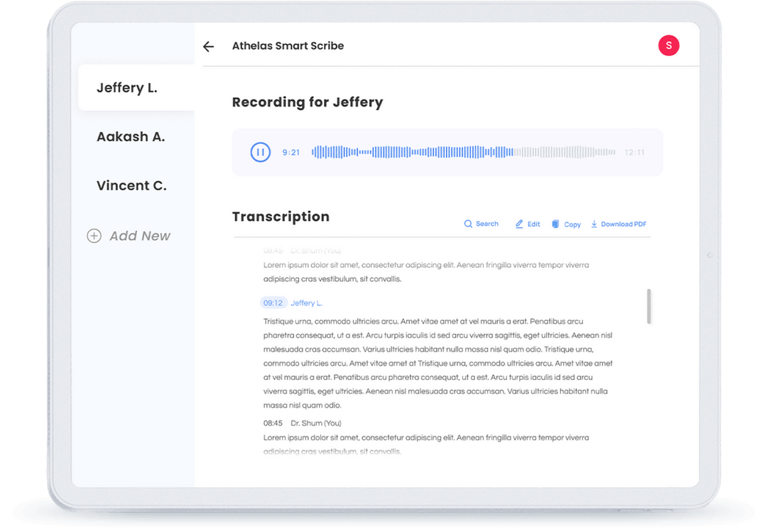Open Aakash A. patient record
The width and height of the screenshot is (767, 532).
[x=131, y=137]
